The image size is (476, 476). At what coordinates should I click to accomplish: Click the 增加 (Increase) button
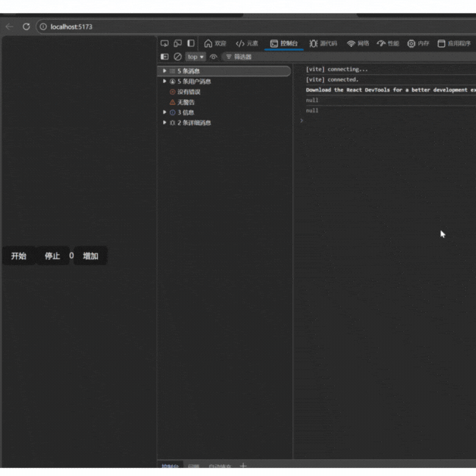pos(90,256)
